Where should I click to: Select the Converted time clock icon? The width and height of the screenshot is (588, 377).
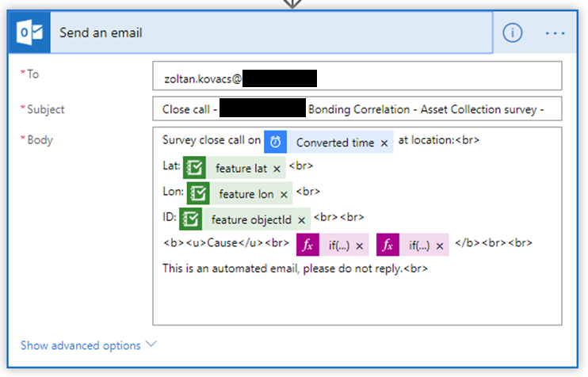[276, 142]
